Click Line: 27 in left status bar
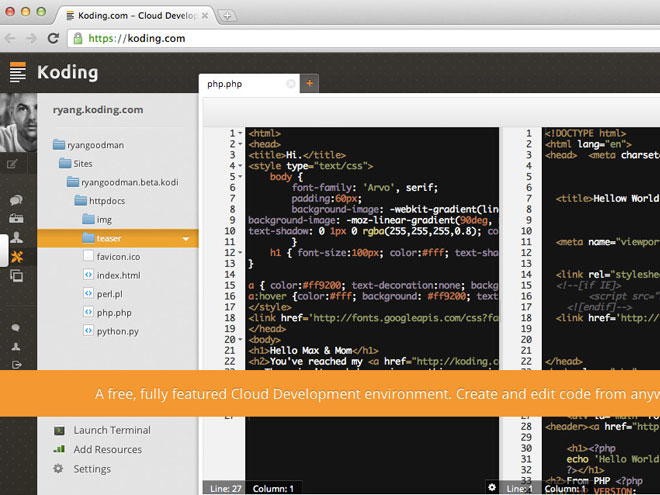This screenshot has height=495, width=660. (x=226, y=489)
